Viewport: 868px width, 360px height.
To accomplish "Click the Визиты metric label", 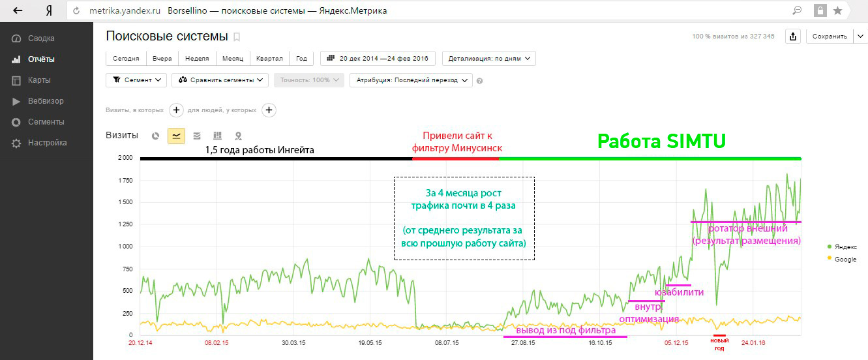I will (122, 135).
